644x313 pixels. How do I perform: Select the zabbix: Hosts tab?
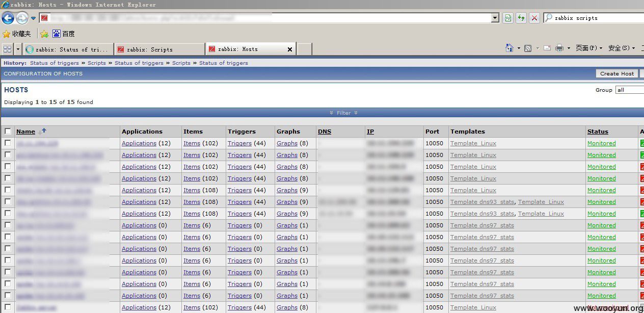(251, 49)
